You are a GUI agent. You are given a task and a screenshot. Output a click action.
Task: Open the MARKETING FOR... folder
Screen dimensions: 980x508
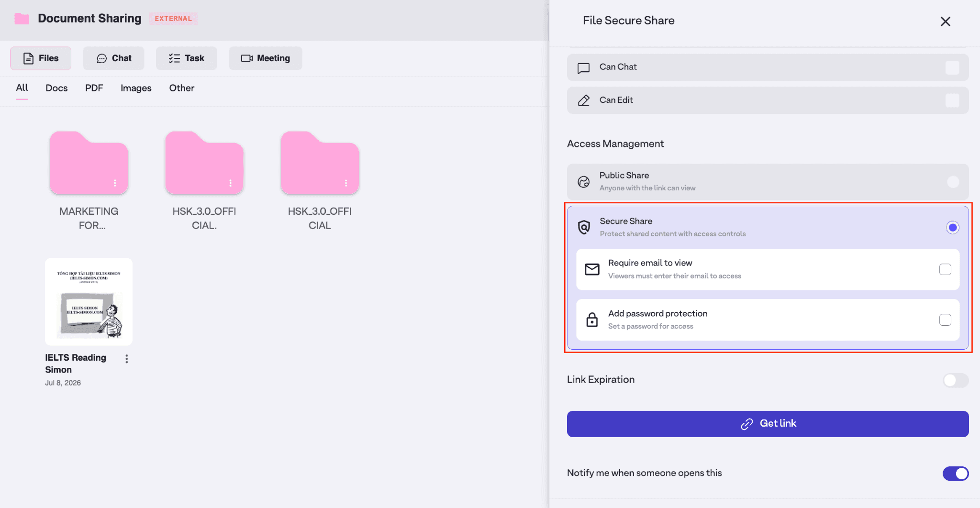click(x=89, y=163)
